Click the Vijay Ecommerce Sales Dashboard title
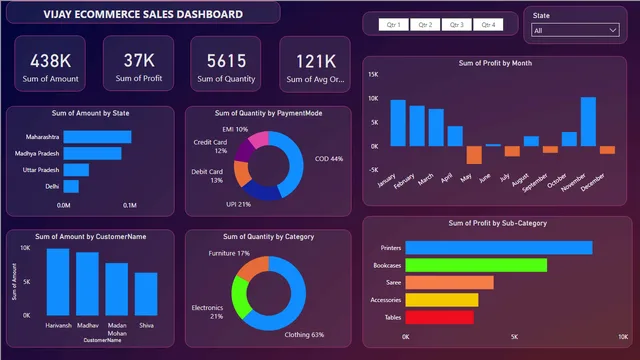 143,14
